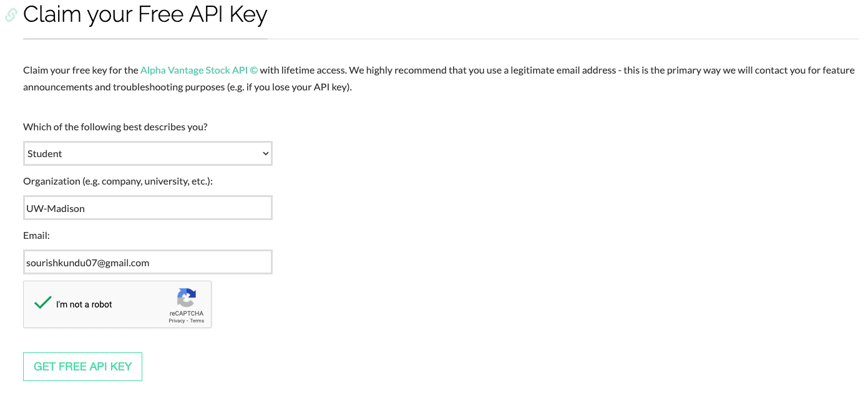Click the reCAPTCHA logo icon

point(187,297)
